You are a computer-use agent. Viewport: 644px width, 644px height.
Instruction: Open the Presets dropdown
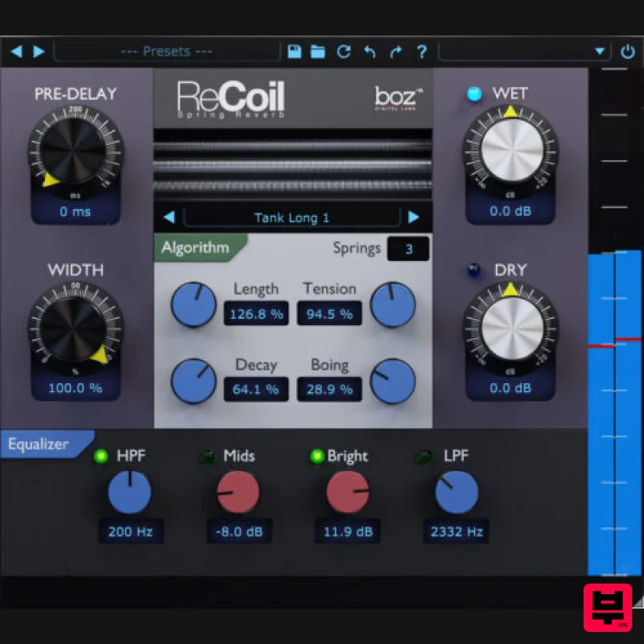165,51
